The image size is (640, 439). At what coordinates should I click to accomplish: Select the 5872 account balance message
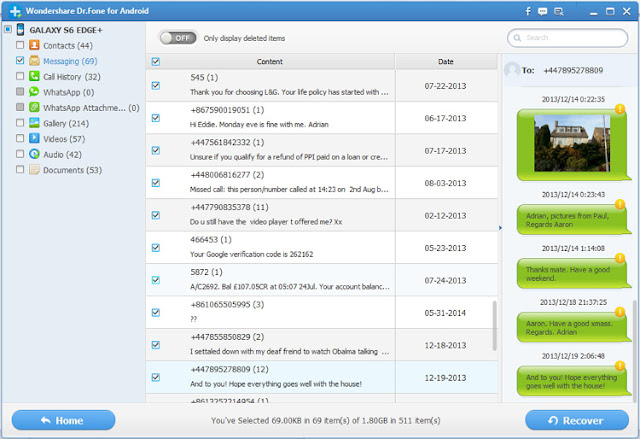click(x=322, y=280)
